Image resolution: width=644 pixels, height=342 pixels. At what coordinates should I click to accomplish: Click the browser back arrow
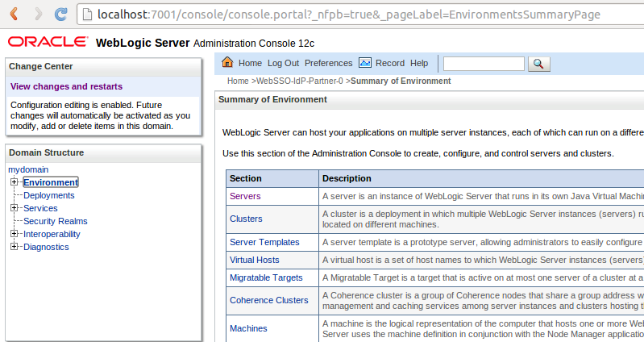coord(14,14)
